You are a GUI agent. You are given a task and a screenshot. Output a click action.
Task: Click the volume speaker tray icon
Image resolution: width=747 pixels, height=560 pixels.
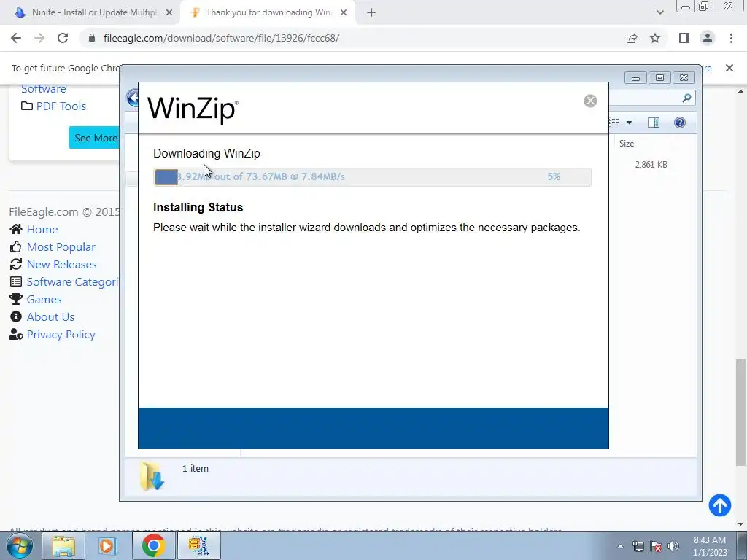pos(673,546)
